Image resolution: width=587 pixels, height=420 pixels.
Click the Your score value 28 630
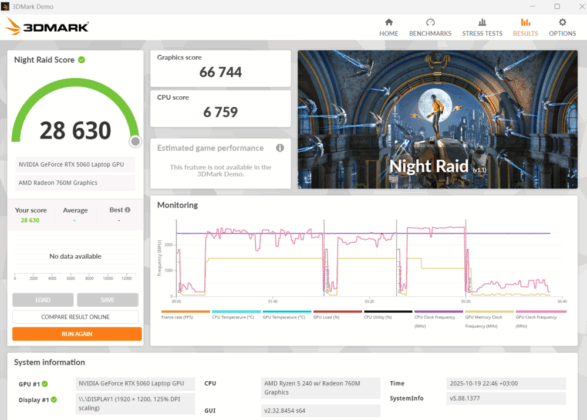30,220
